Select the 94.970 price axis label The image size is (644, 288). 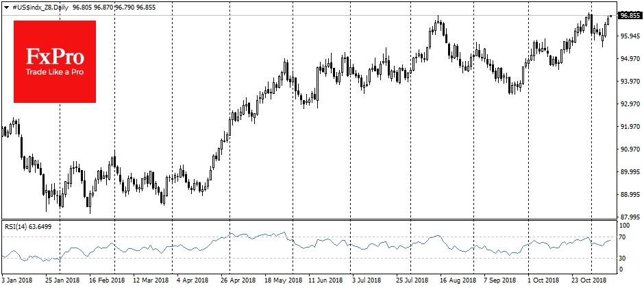point(630,59)
